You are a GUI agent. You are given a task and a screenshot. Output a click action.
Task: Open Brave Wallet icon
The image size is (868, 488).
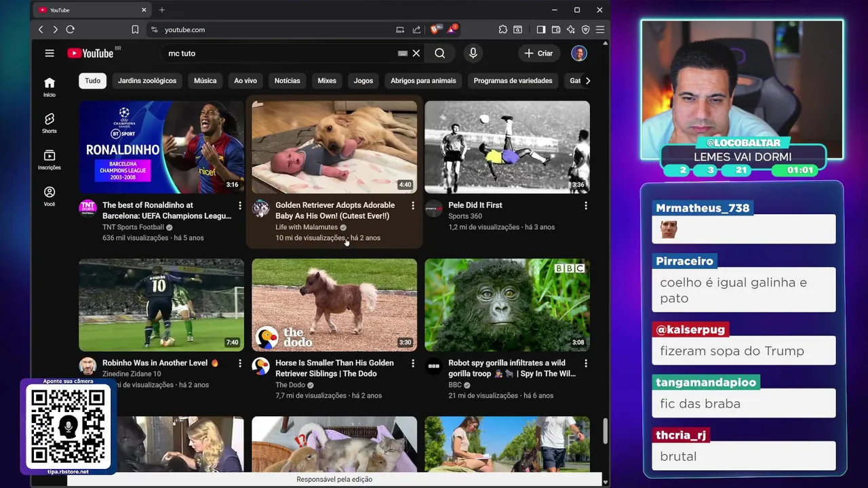[556, 29]
